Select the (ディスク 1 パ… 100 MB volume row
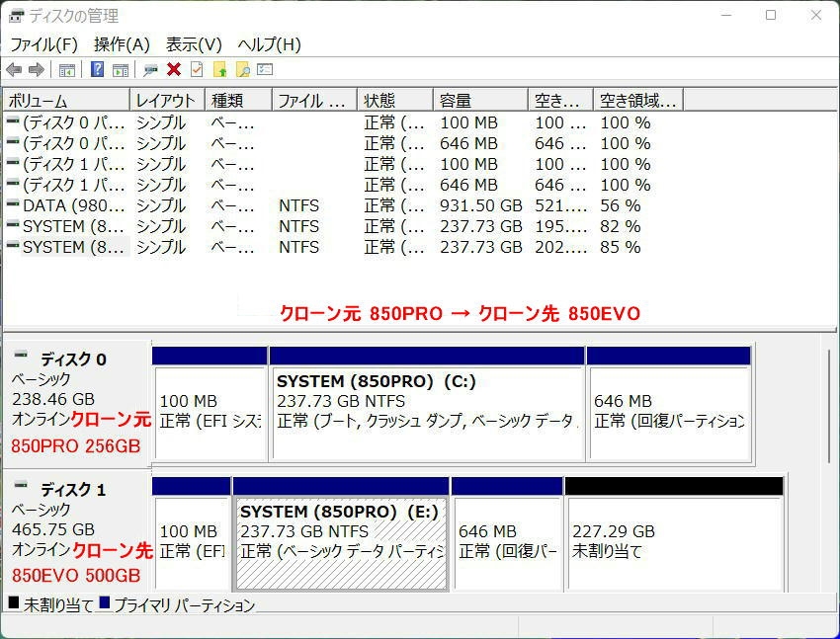The width and height of the screenshot is (840, 639). pyautogui.click(x=343, y=164)
